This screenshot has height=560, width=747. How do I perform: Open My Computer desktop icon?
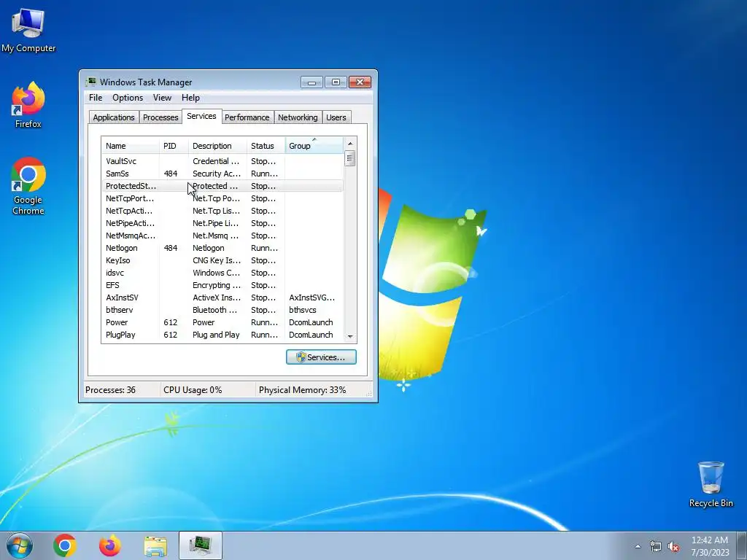tap(28, 31)
